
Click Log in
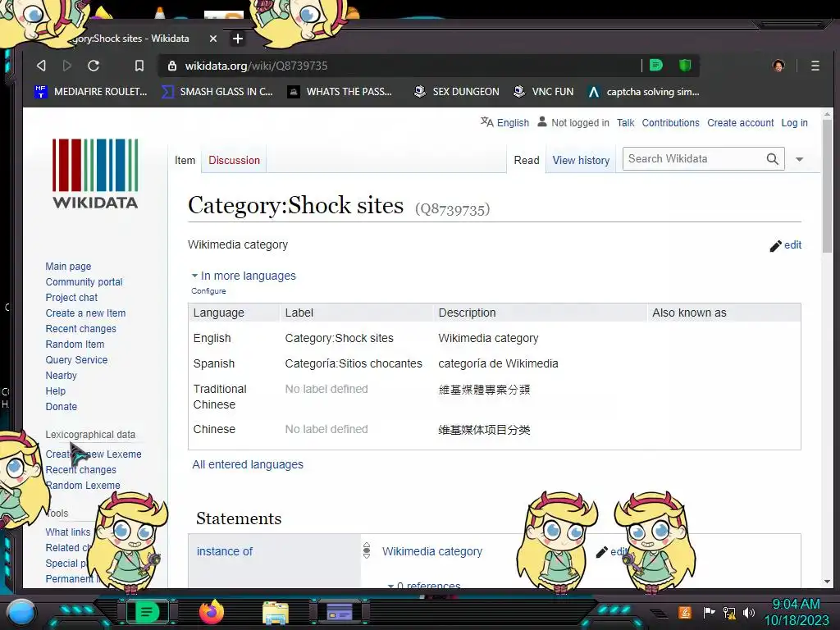pyautogui.click(x=794, y=123)
